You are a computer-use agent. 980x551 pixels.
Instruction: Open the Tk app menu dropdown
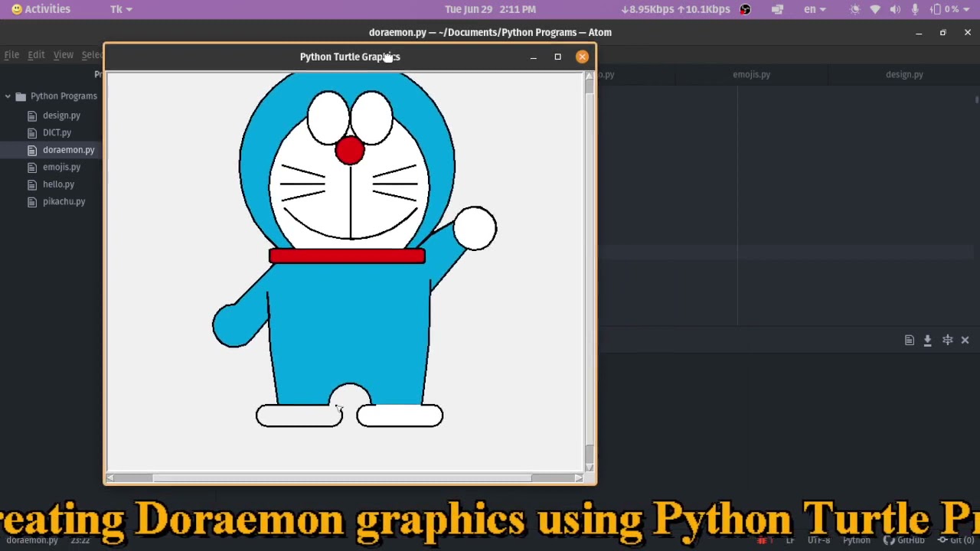pyautogui.click(x=121, y=9)
